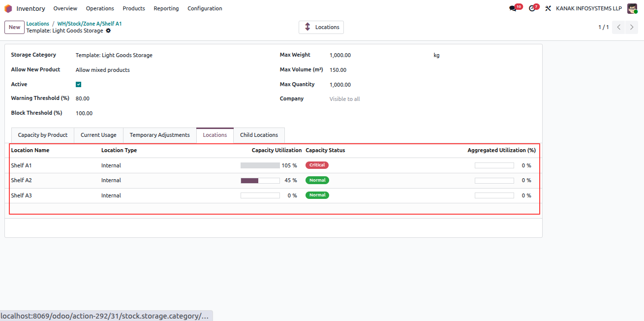Viewport: 644px width, 321px height.
Task: Open the Operations menu
Action: [100, 8]
